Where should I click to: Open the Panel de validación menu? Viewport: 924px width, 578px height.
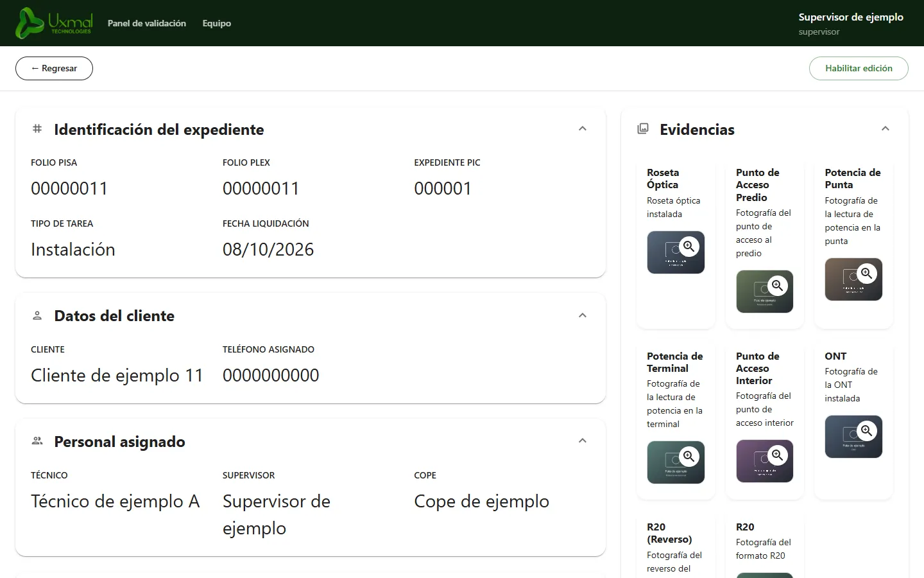[x=147, y=23]
